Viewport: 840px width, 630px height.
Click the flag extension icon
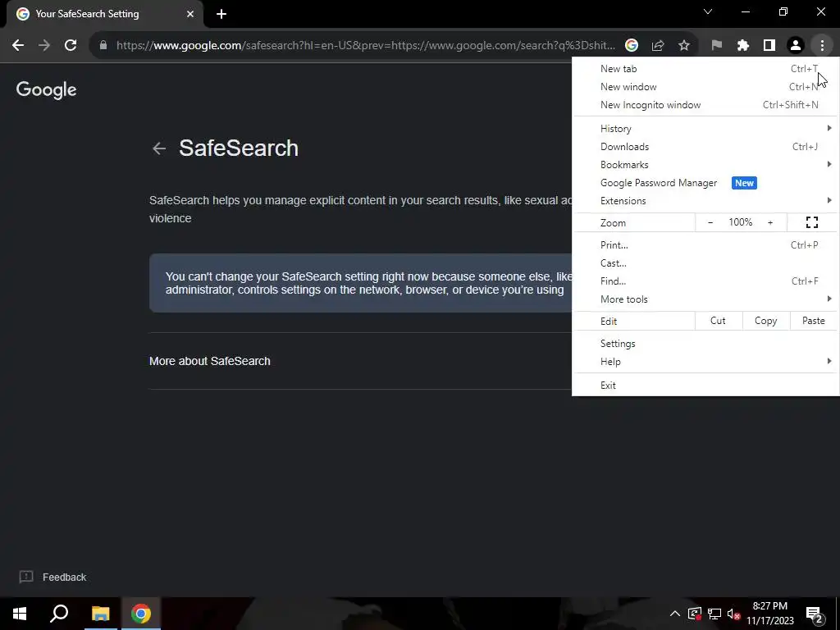click(717, 45)
